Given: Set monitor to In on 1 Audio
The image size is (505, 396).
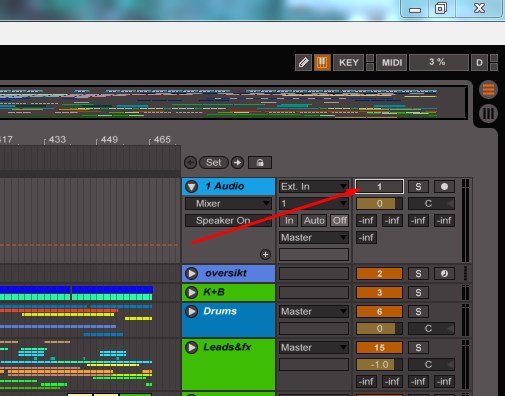Looking at the screenshot, I should 289,220.
